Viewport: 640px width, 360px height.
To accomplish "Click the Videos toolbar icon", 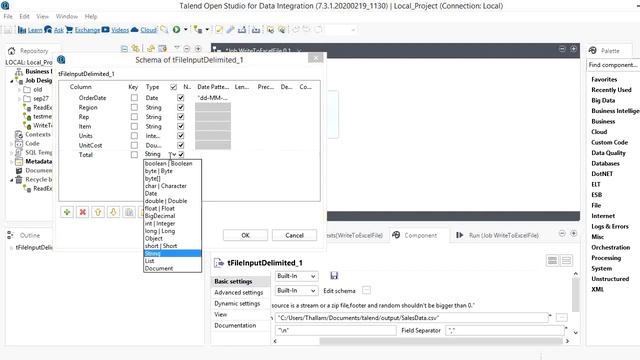I will pos(106,29).
